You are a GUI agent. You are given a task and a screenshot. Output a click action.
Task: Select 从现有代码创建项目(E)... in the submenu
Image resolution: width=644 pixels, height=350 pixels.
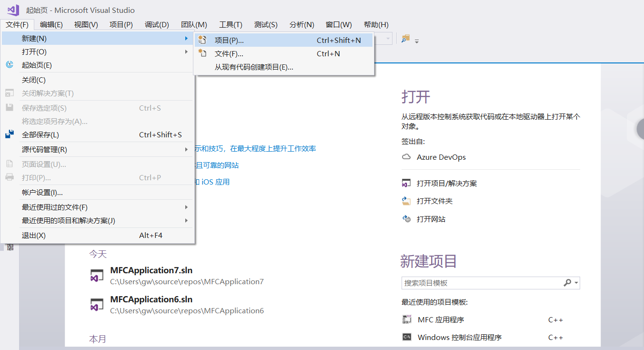[x=283, y=67]
